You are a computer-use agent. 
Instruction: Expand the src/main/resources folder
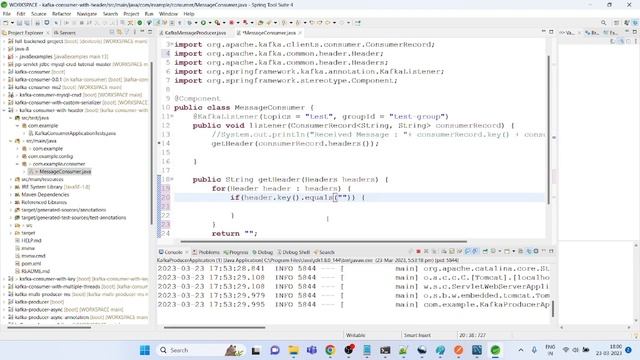(x=11, y=179)
